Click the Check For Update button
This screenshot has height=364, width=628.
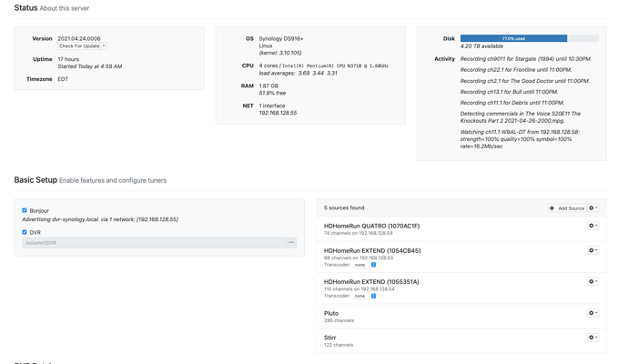click(79, 46)
